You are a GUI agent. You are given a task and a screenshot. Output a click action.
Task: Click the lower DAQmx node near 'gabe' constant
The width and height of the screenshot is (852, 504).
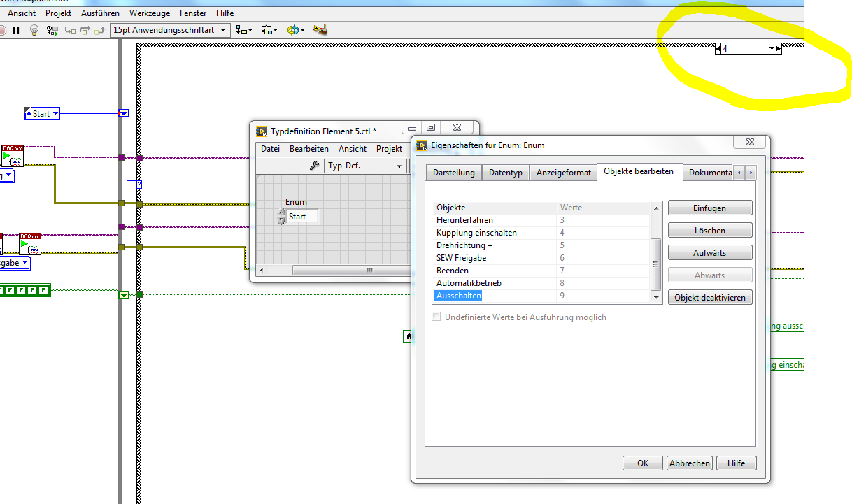(30, 244)
